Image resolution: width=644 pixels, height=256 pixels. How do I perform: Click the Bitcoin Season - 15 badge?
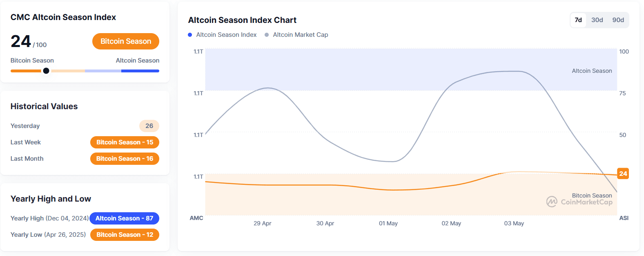pyautogui.click(x=125, y=142)
